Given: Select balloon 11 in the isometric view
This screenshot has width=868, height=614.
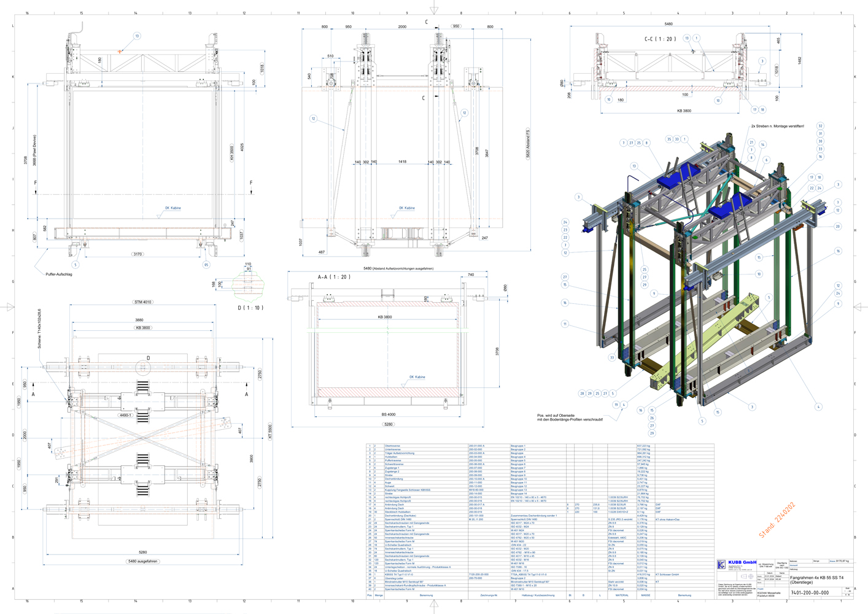Looking at the screenshot, I should [x=565, y=324].
